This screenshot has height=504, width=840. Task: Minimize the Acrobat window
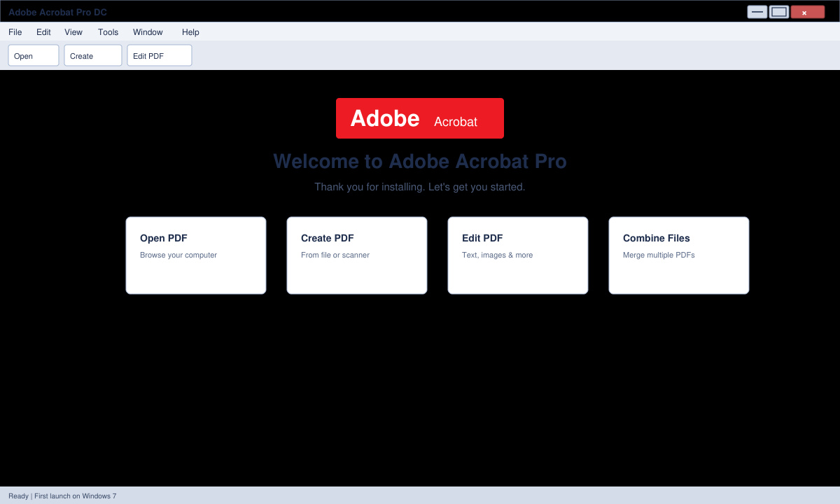(x=757, y=12)
